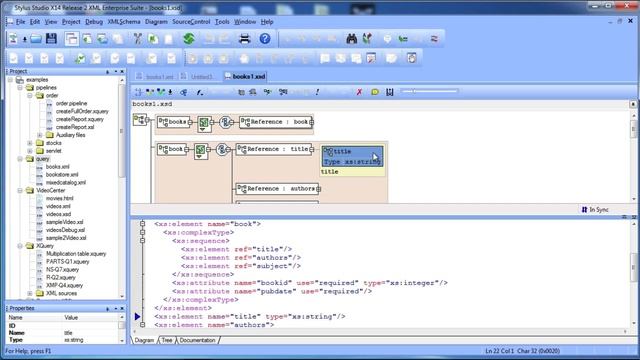This screenshot has width=640, height=360.
Task: Click the Name value title in Properties
Action: [68, 333]
